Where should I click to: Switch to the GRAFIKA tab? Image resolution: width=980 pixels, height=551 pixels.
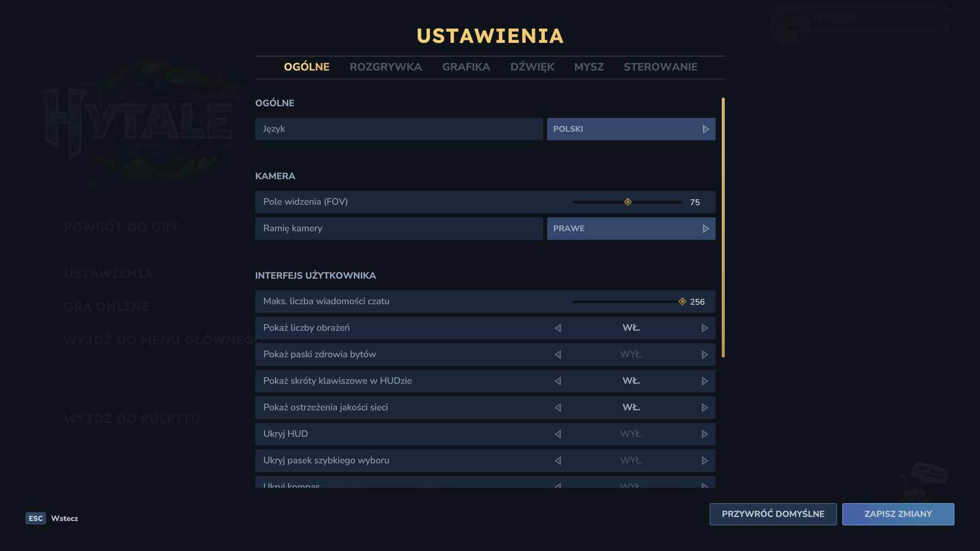(465, 67)
